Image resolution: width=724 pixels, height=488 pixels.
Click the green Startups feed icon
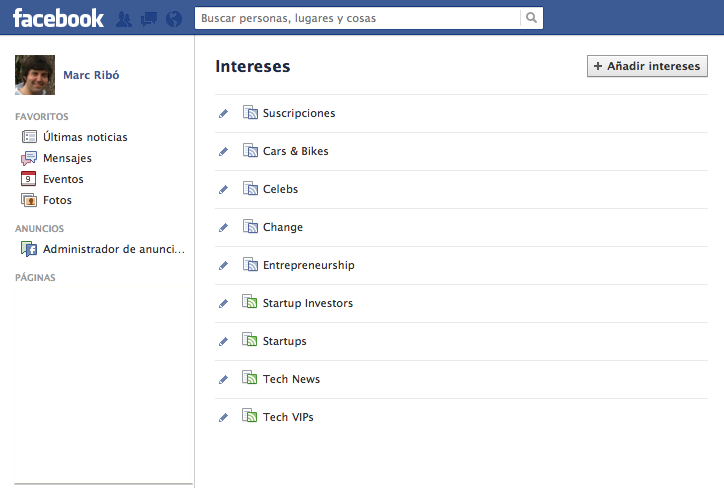[x=250, y=339]
